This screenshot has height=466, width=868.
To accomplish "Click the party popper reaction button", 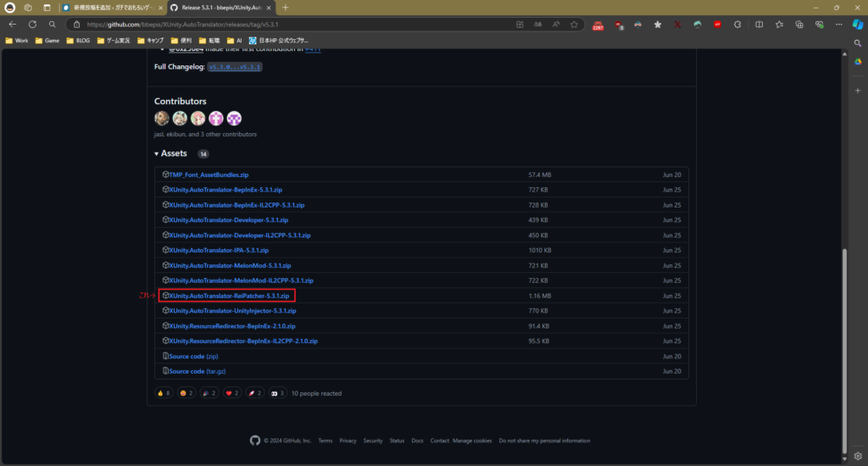I will tap(209, 393).
